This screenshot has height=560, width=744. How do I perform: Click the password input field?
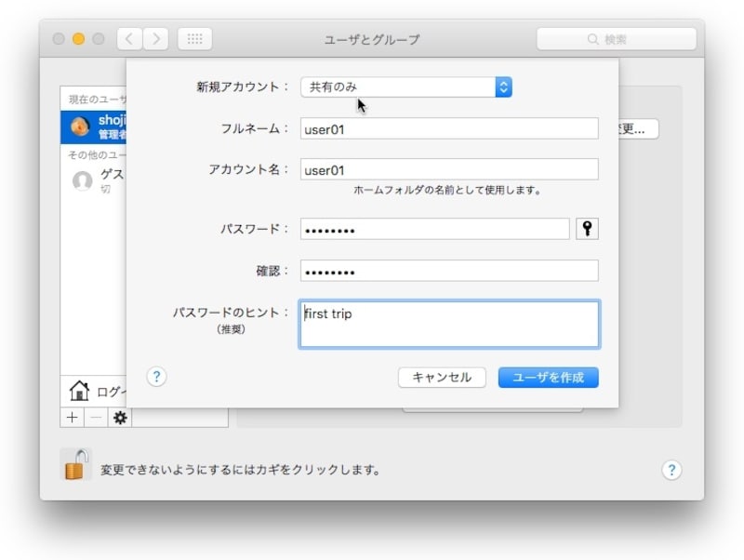click(x=434, y=229)
